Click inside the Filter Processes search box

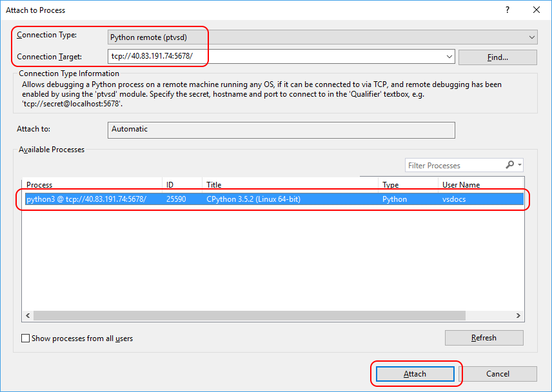[451, 165]
